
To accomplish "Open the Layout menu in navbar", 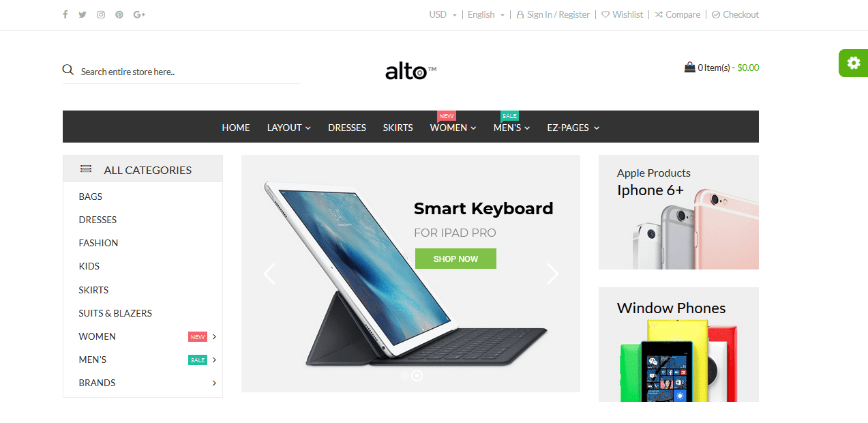I will [289, 128].
